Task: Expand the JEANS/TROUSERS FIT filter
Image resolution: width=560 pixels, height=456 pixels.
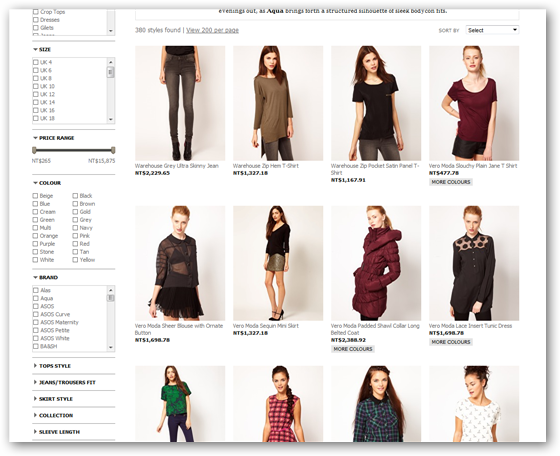Action: (x=65, y=382)
